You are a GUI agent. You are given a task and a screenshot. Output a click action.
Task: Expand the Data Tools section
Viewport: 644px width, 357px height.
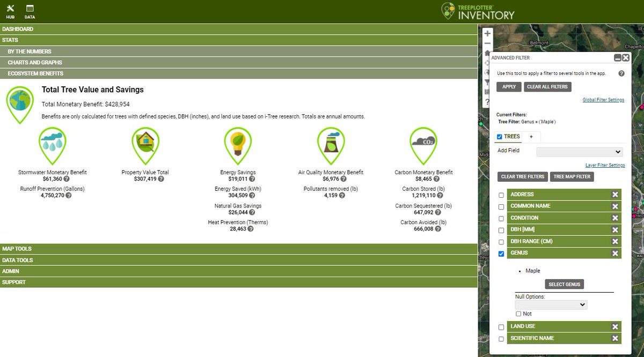tap(239, 260)
